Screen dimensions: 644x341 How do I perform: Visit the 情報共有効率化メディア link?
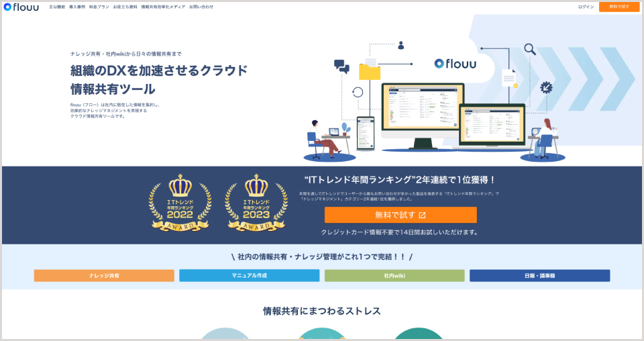[163, 7]
